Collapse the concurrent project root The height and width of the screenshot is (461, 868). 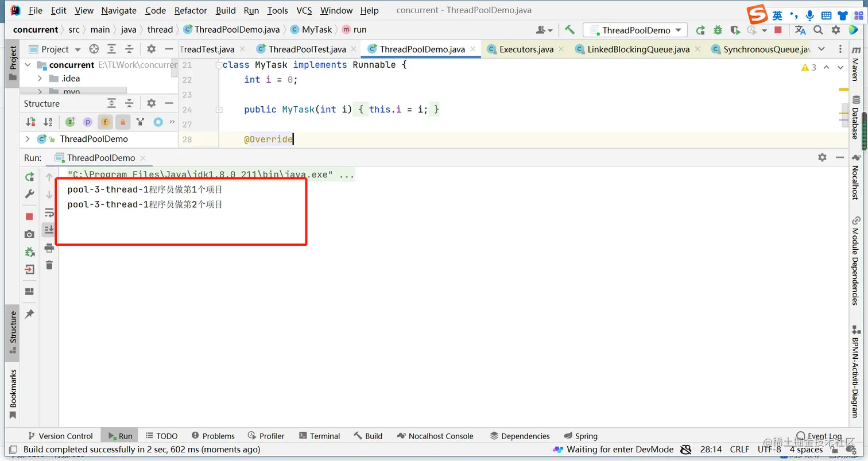click(x=28, y=65)
